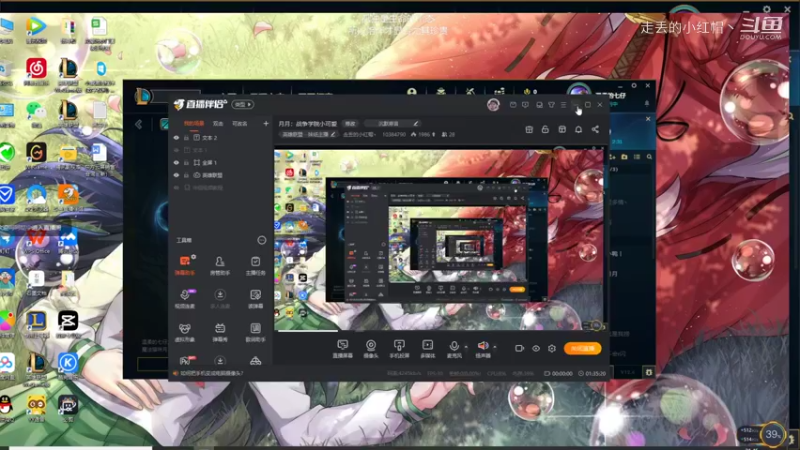This screenshot has width=800, height=450.
Task: Click the 麦克风 microphone icon
Action: point(454,346)
